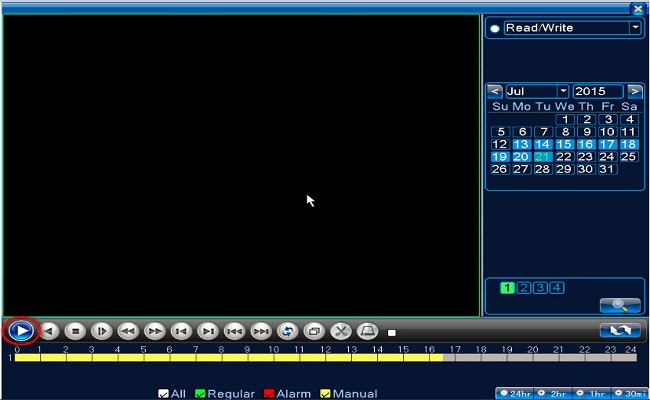Screen dimensions: 650x400
Task: Select July 15 on the calendar
Action: (x=564, y=144)
